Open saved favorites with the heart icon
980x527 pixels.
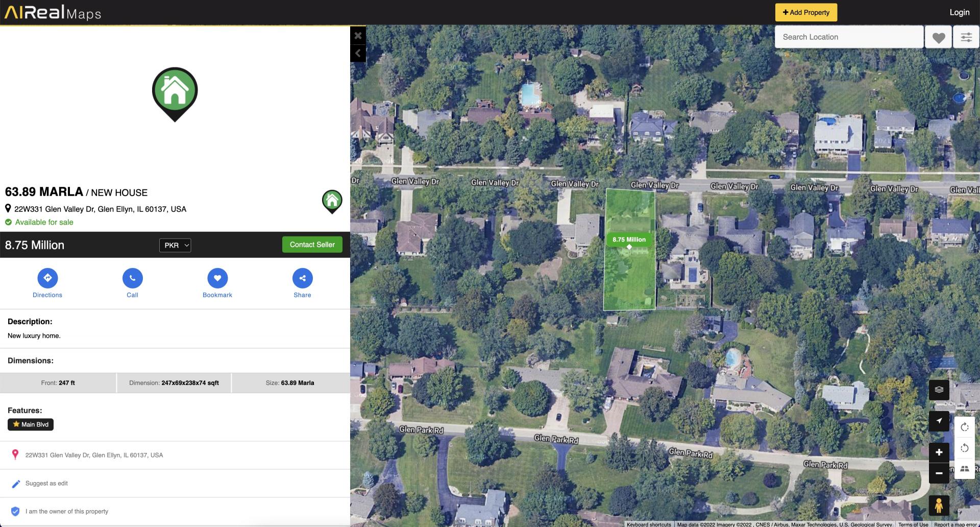point(938,37)
